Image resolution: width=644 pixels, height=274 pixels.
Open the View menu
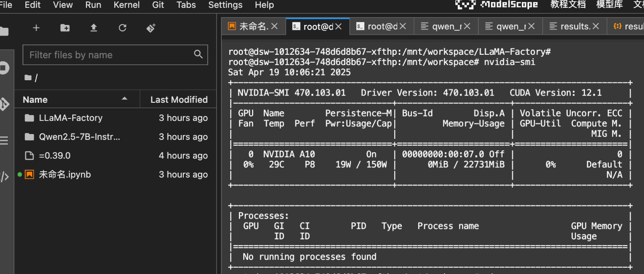(63, 5)
